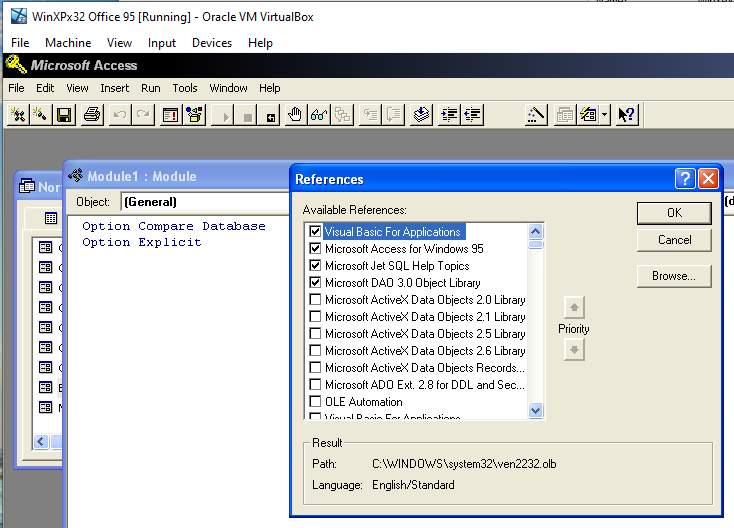Screen dimensions: 734x528
Task: Cancel the References dialog
Action: click(x=674, y=240)
